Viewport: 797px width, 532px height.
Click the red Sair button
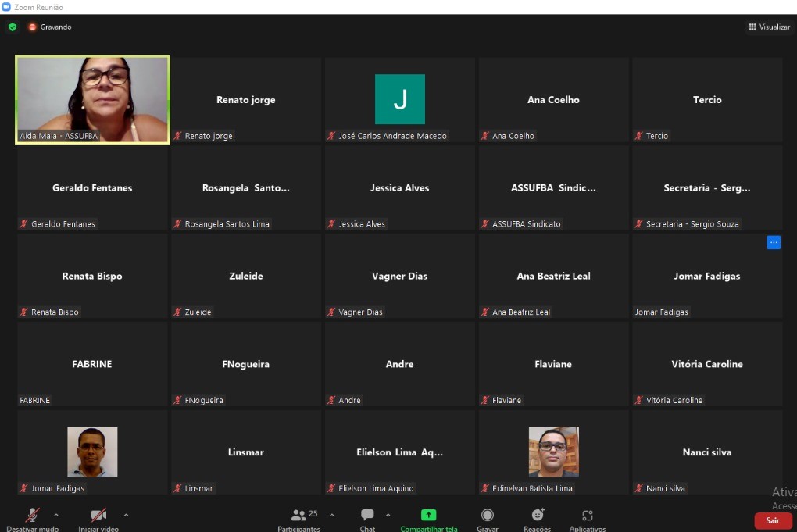point(773,520)
